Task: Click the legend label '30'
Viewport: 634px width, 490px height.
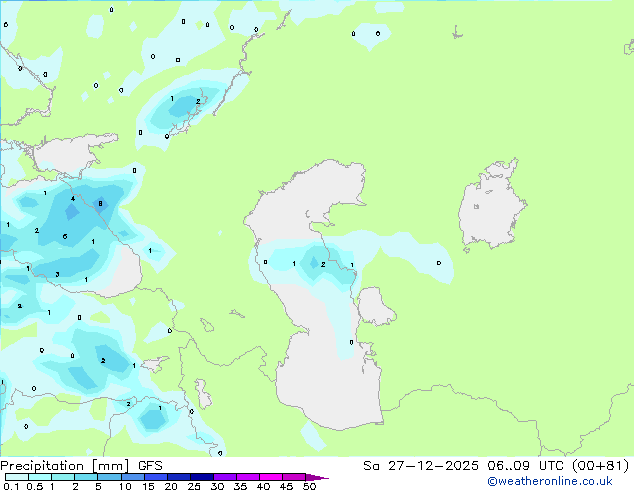Action: (x=217, y=486)
